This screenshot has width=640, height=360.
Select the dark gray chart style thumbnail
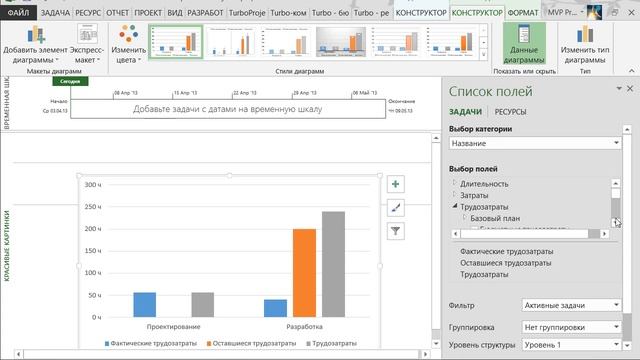(341, 42)
